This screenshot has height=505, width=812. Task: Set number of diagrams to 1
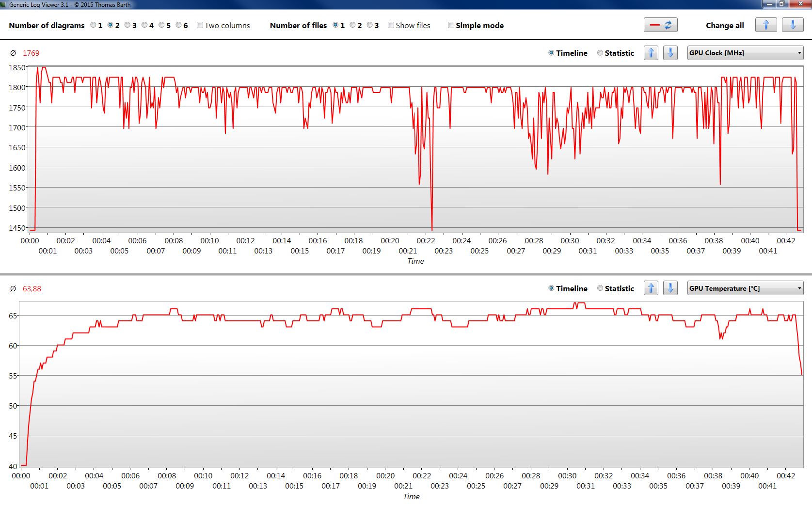pyautogui.click(x=93, y=25)
